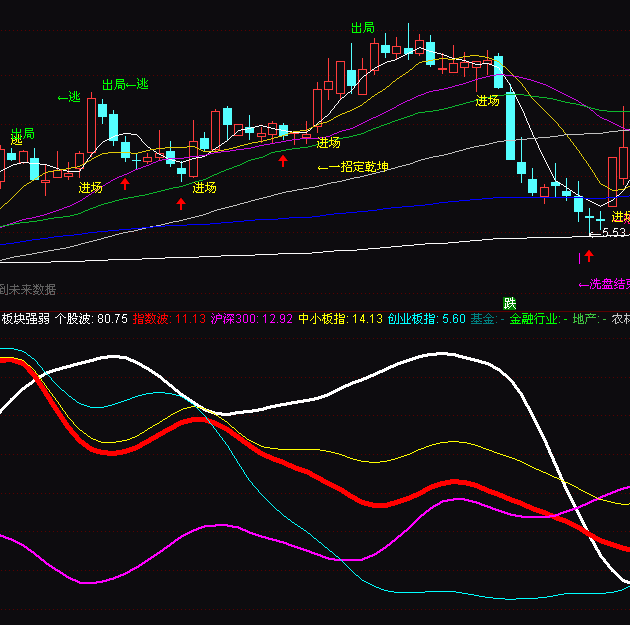Screen dimensions: 630x625
Task: Click 进场 label right below the price peak
Action: (488, 101)
